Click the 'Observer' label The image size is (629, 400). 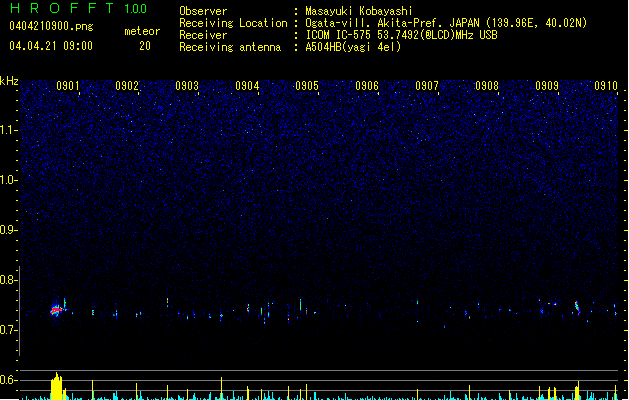[203, 11]
